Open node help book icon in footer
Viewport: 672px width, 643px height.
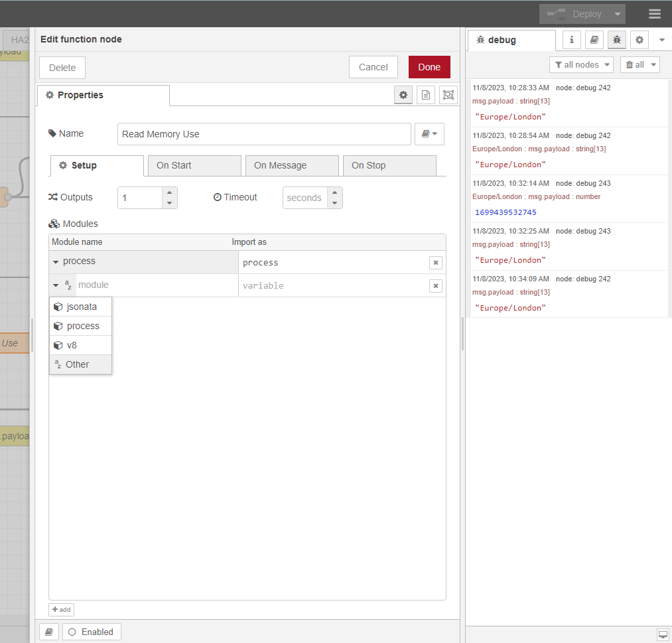[49, 632]
